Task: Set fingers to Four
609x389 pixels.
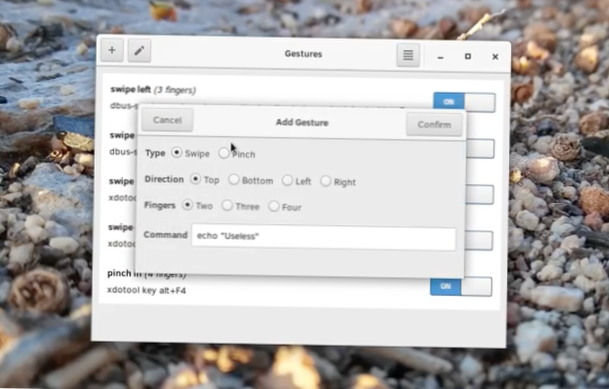Action: point(274,206)
